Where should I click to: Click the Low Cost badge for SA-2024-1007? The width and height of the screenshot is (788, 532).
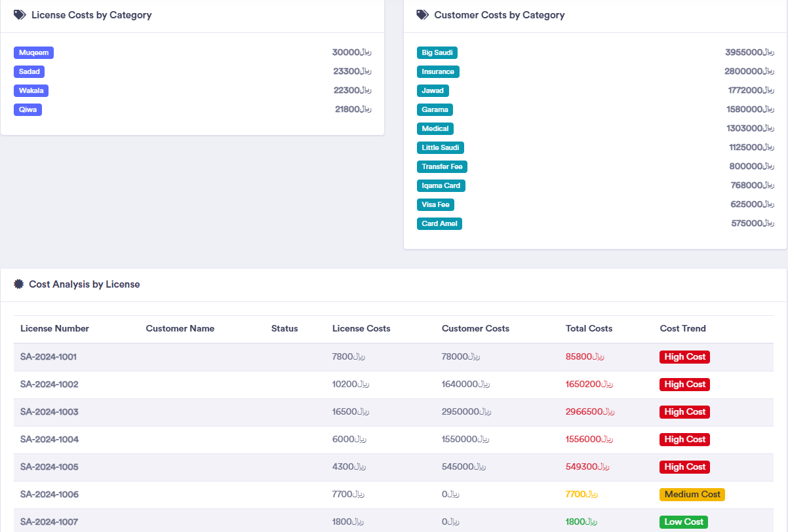[684, 522]
